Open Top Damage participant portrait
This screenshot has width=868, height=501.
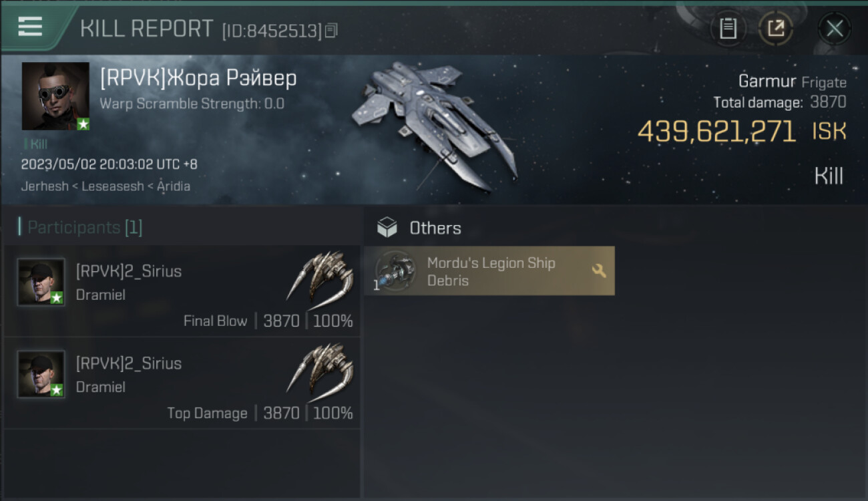(41, 374)
